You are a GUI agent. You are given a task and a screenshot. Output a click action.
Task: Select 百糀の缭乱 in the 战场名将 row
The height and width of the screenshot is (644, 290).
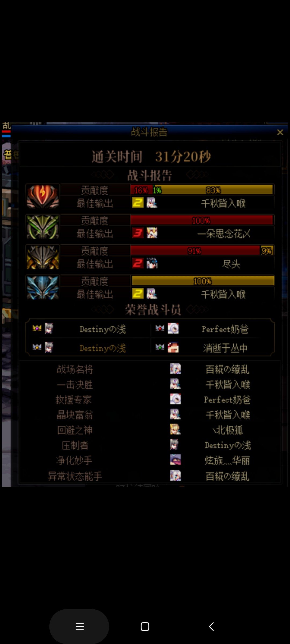pyautogui.click(x=227, y=369)
